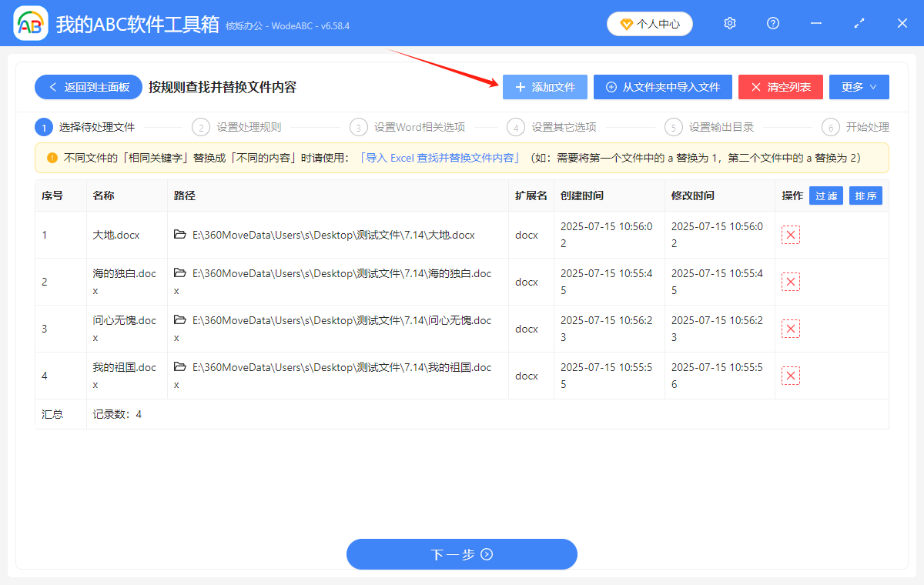Viewport: 924px width, 585px height.
Task: Remove 我的祖国.docx via its delete icon
Action: coord(791,375)
